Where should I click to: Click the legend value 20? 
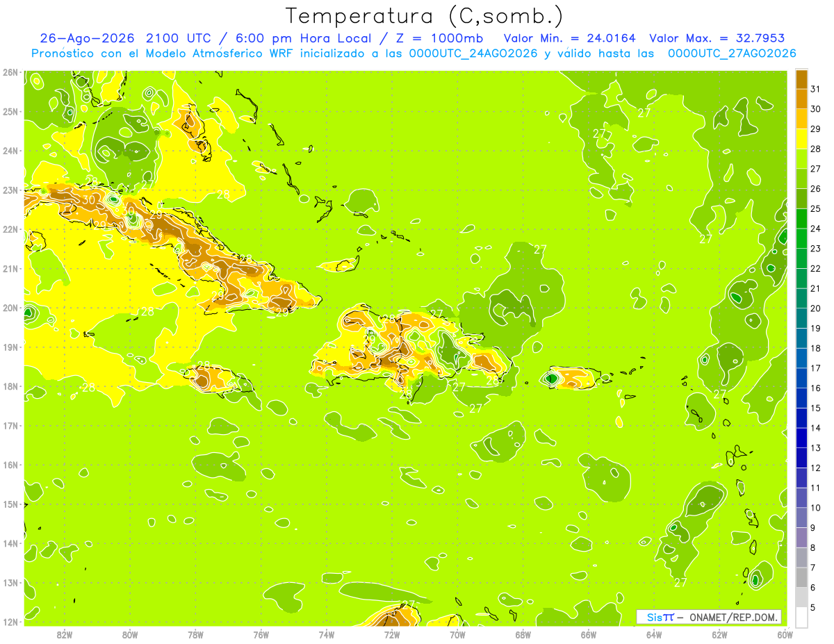817,308
